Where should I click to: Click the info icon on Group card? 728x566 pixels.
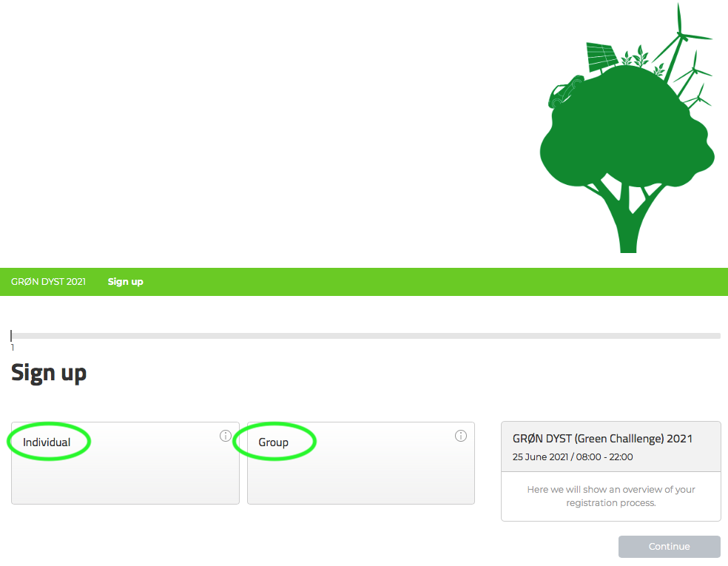[x=461, y=436]
